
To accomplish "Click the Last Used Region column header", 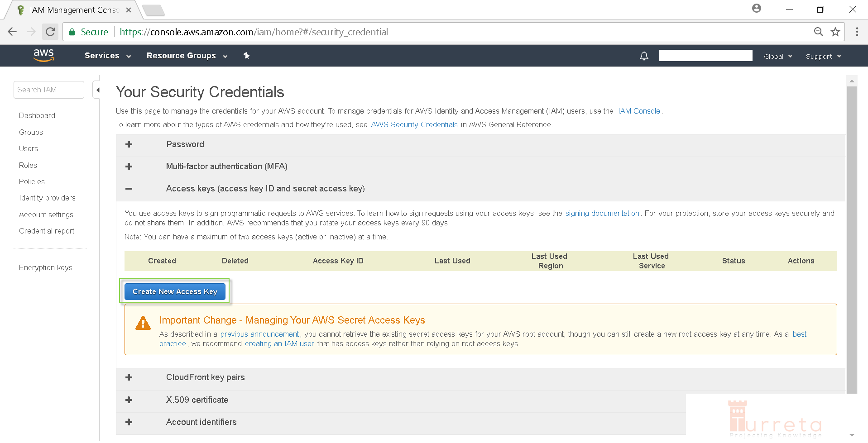I will click(x=550, y=261).
